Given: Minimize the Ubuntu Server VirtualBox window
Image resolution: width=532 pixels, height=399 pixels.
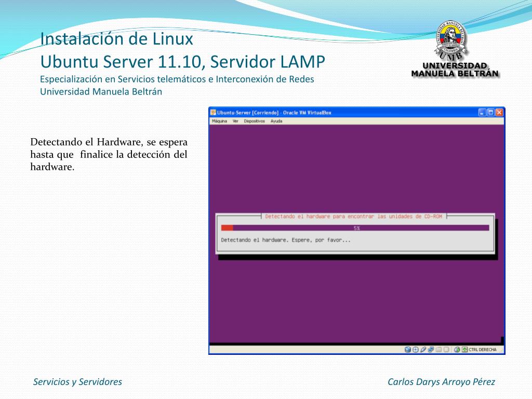Looking at the screenshot, I should pyautogui.click(x=482, y=112).
